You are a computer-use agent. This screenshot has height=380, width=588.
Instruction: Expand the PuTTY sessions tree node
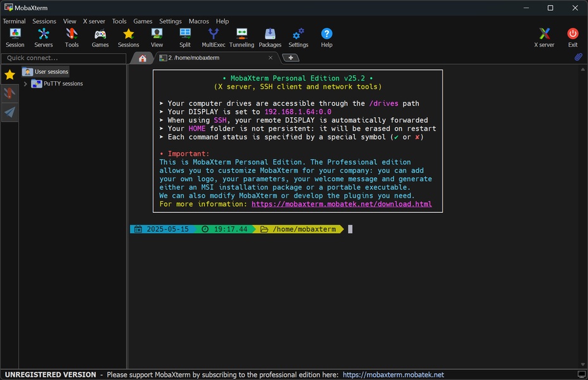tap(25, 84)
